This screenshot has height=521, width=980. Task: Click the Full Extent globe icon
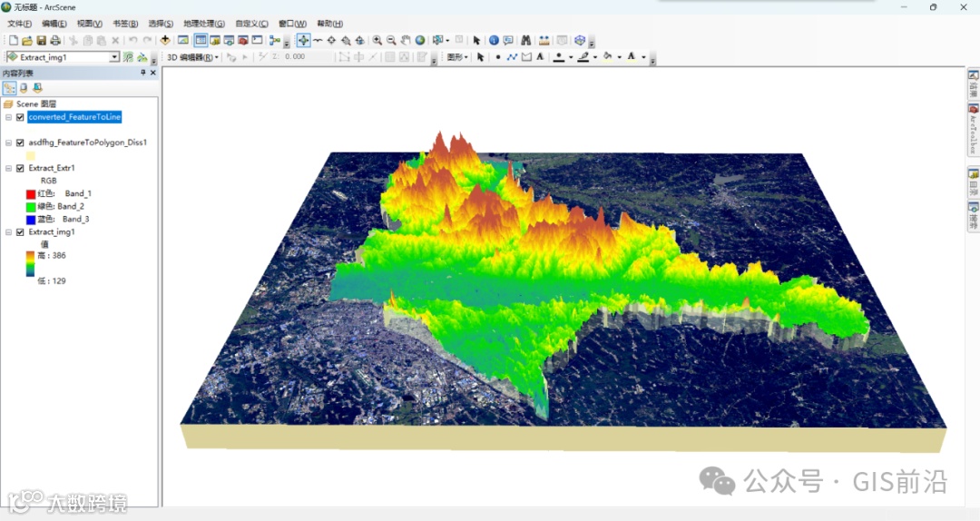tap(420, 40)
